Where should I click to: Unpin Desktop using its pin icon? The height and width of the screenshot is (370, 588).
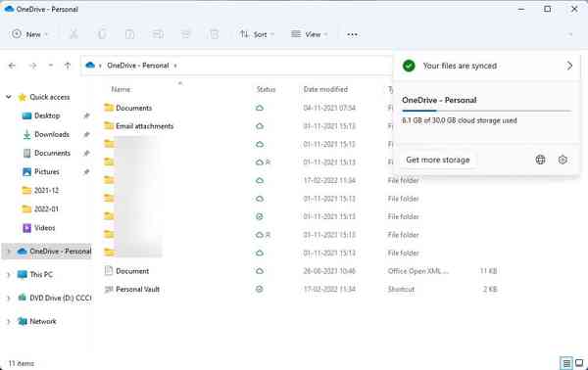tap(86, 116)
